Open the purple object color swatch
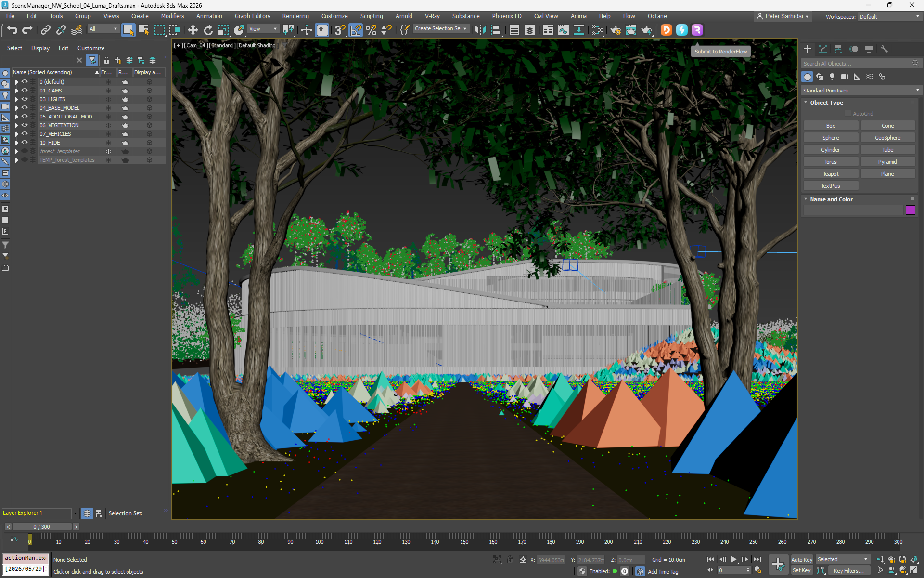This screenshot has height=578, width=924. 910,210
